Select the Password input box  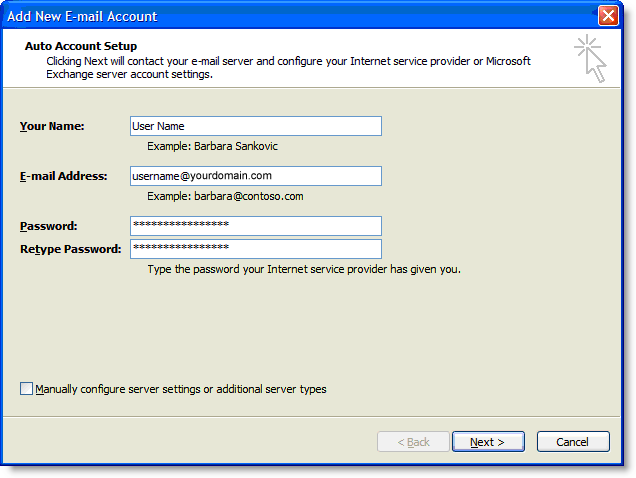pyautogui.click(x=256, y=226)
